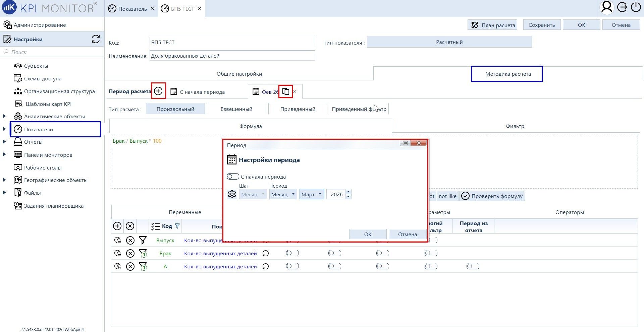Toggle first switch in row A

point(292,266)
